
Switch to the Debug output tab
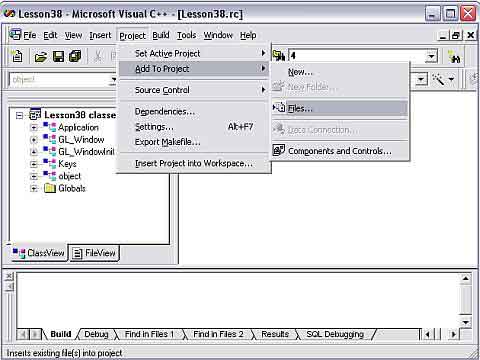(96, 334)
